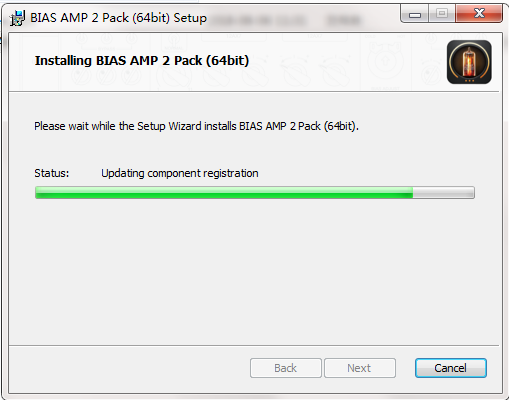Click the installer package icon in title bar

[x=17, y=18]
